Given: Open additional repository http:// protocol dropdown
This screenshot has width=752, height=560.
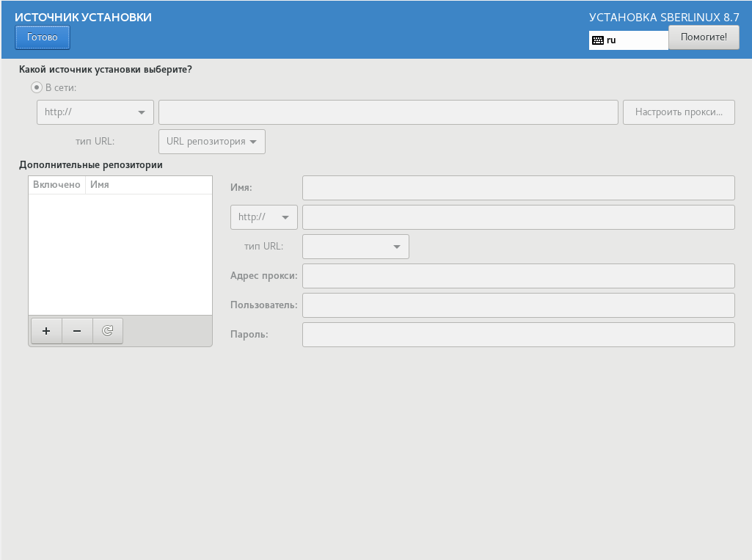Looking at the screenshot, I should tap(263, 217).
